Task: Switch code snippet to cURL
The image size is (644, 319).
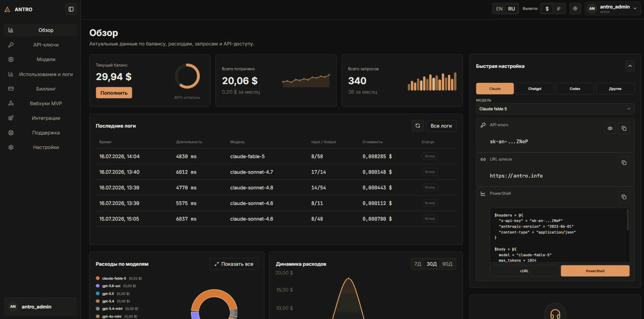Action: (x=524, y=271)
